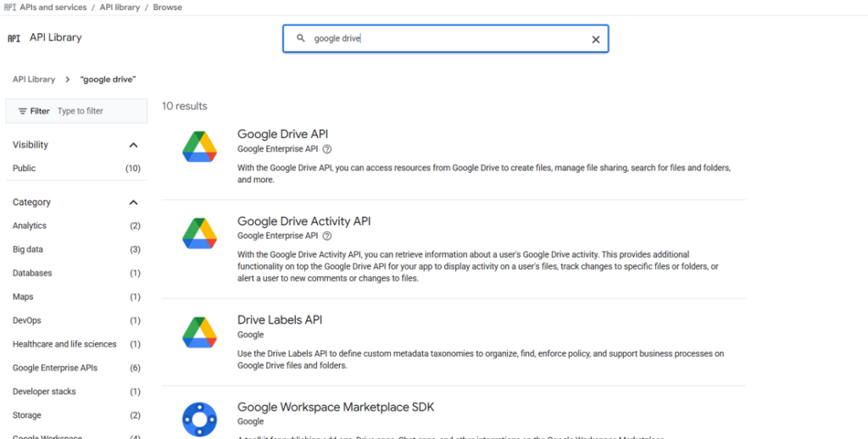Clear search with the X icon
Viewport: 868px width, 439px height.
click(x=595, y=39)
